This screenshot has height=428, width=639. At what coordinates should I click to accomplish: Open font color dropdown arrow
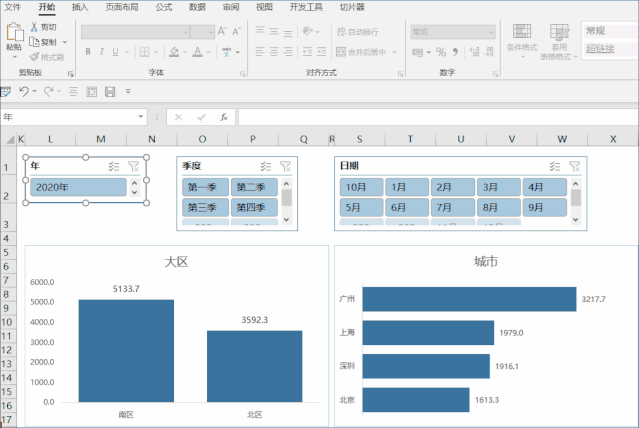(x=209, y=52)
